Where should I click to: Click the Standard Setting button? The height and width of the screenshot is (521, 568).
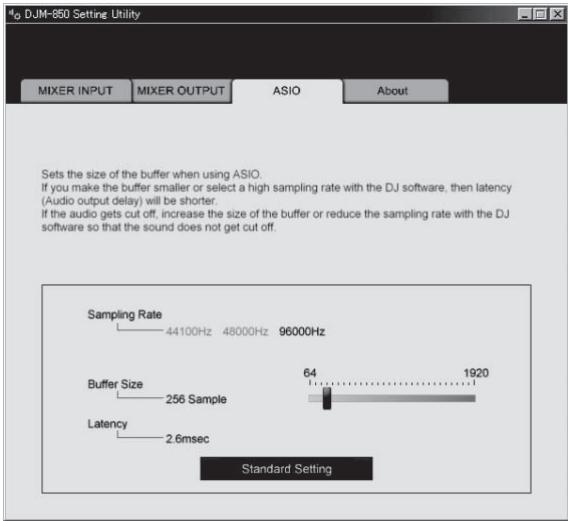click(x=286, y=468)
